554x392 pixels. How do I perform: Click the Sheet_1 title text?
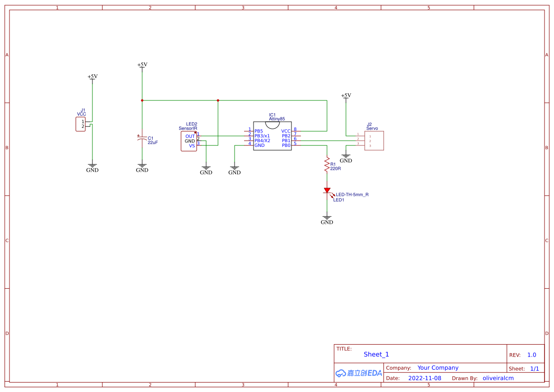[x=376, y=354]
